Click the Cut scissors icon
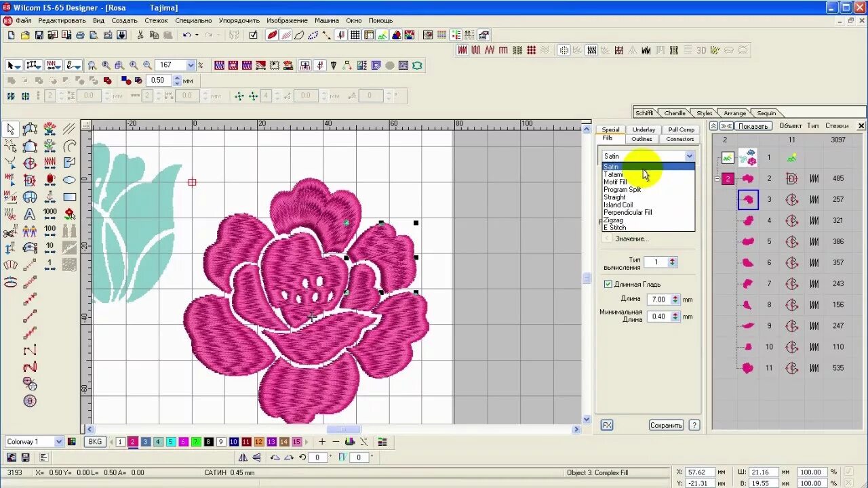This screenshot has height=488, width=868. pos(140,35)
